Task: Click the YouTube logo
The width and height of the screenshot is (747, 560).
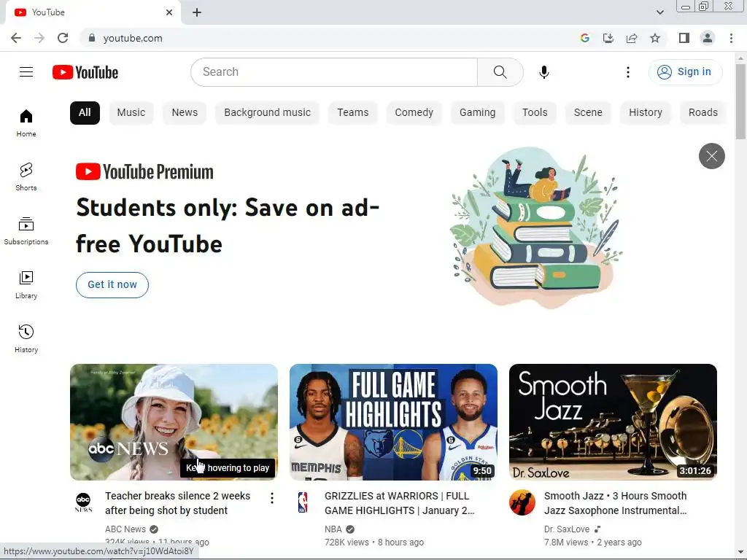Action: (x=85, y=72)
